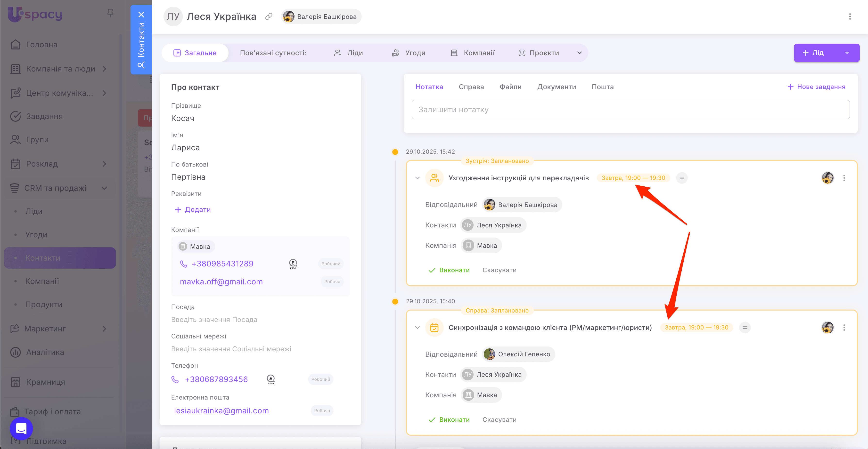Open the mavka.off@gmail.com email link

point(221,282)
